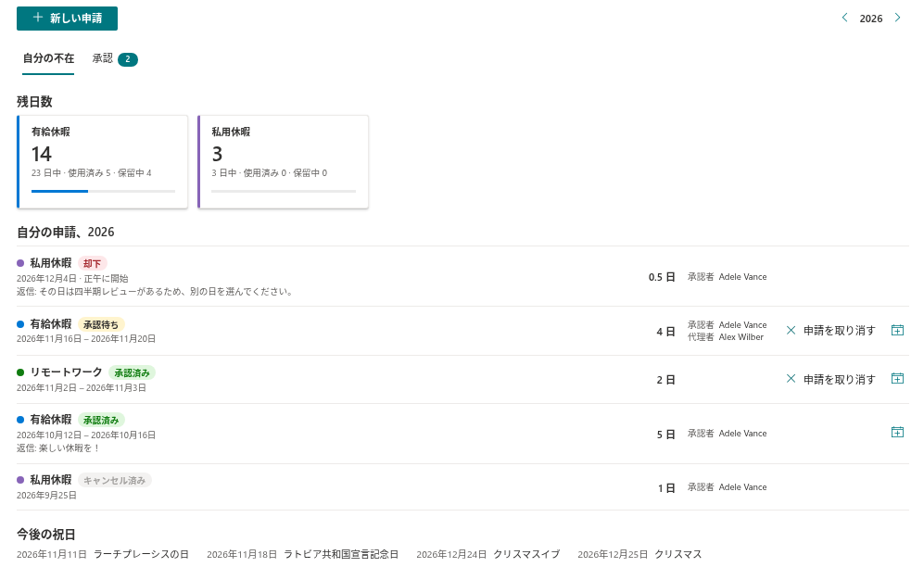
Task: Click the キャンセル済み status badge
Action: pyautogui.click(x=114, y=481)
